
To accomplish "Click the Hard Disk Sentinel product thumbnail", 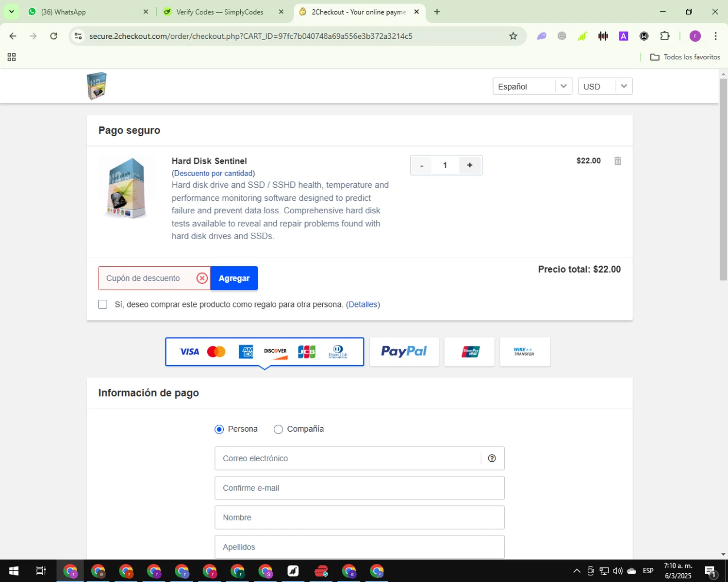I will click(x=127, y=187).
